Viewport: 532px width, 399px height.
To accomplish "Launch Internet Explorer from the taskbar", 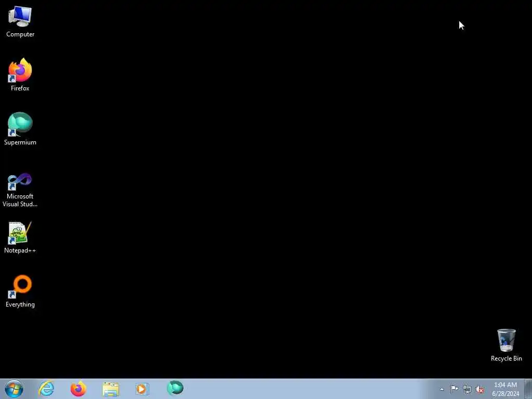I will [x=46, y=389].
